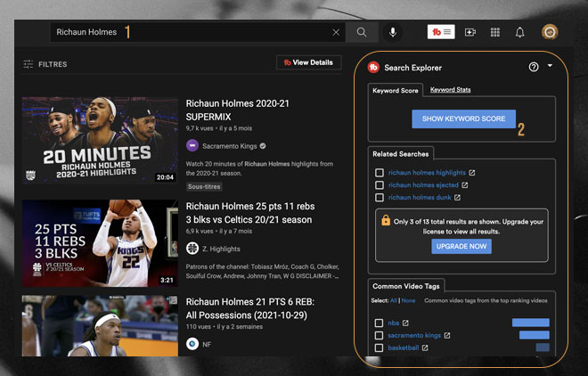The image size is (588, 376).
Task: Tick the 'nba' tag checkbox
Action: [380, 323]
